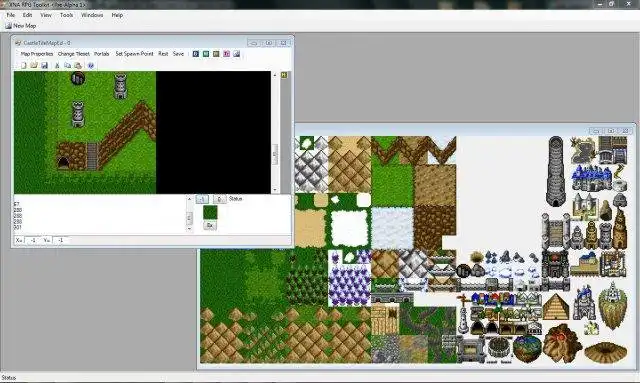
Task: Click the scissors cut icon
Action: pyautogui.click(x=57, y=65)
